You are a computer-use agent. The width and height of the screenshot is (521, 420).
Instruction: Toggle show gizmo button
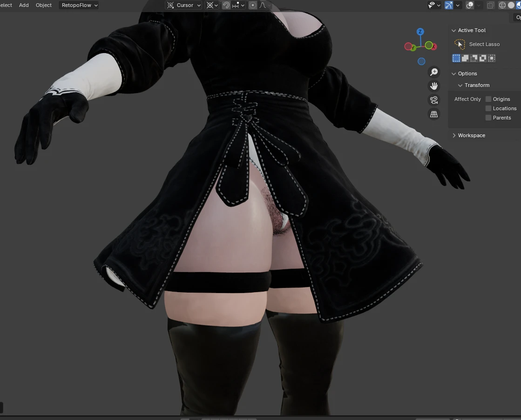pos(448,5)
